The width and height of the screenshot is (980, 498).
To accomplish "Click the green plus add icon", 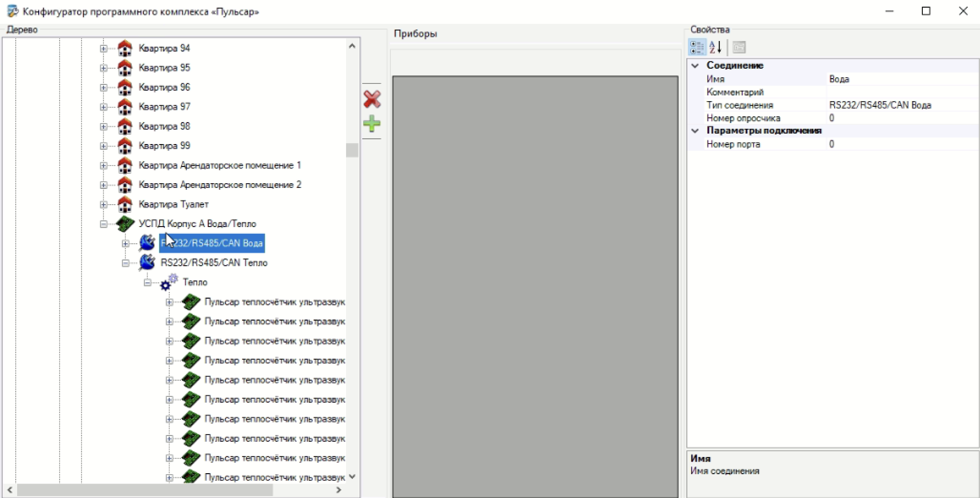I will (372, 124).
